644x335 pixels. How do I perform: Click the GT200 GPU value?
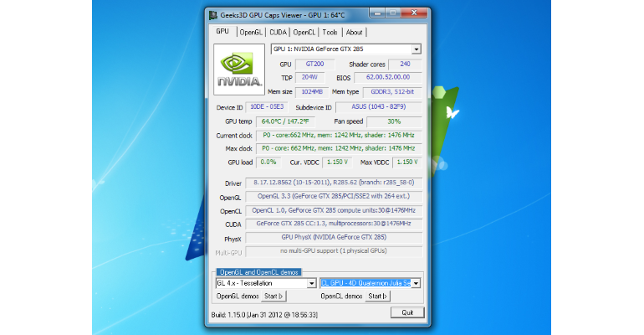point(314,64)
